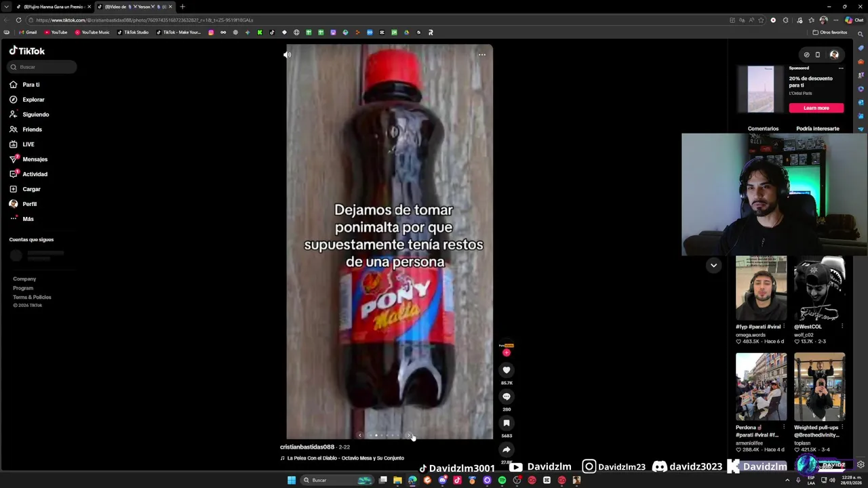Image resolution: width=868 pixels, height=488 pixels.
Task: Click the TikTok logo
Action: (x=27, y=51)
